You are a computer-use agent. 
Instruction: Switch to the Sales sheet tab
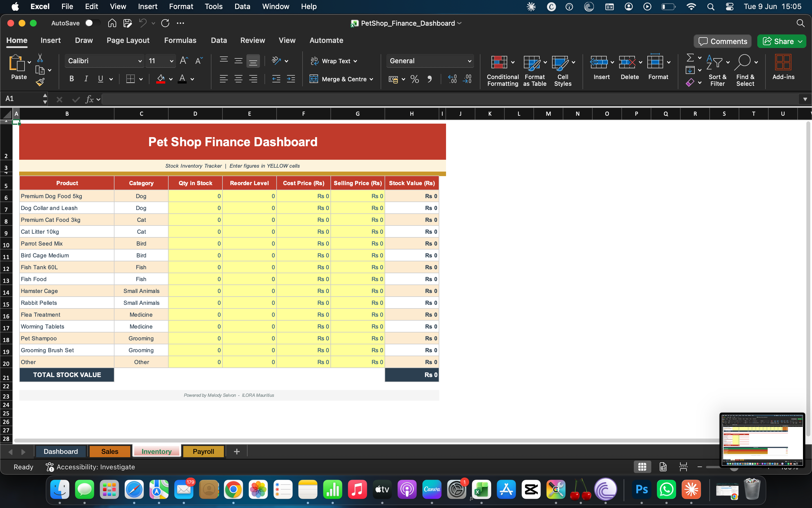pos(110,452)
